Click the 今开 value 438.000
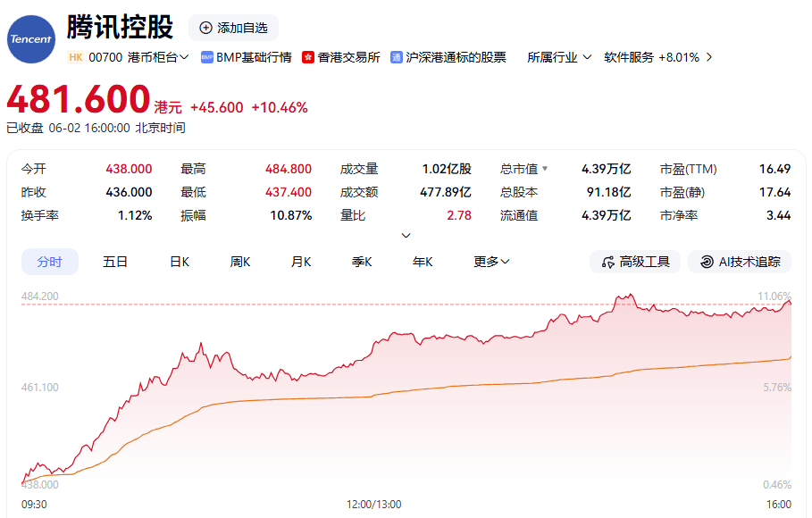 [129, 169]
